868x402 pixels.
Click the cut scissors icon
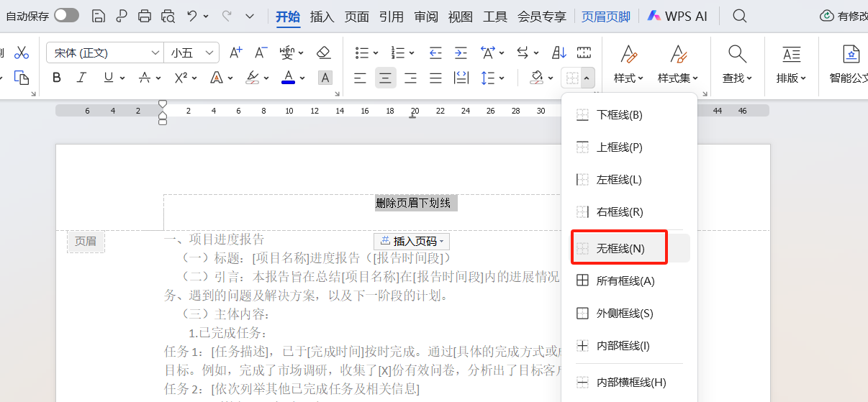22,52
